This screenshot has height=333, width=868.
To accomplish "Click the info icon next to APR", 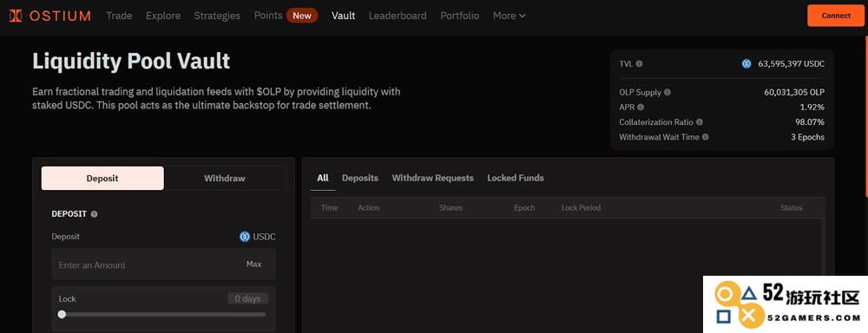I will click(x=641, y=107).
